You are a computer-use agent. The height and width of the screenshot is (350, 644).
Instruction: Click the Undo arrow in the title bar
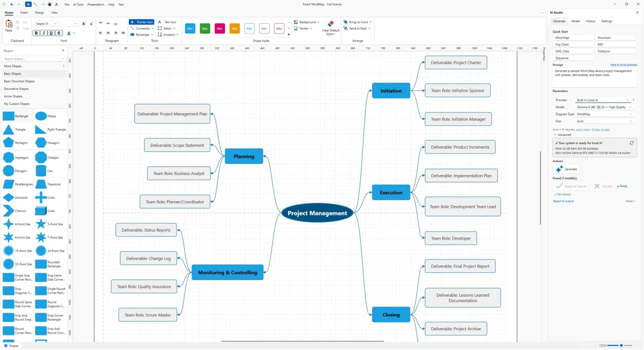click(12, 4)
